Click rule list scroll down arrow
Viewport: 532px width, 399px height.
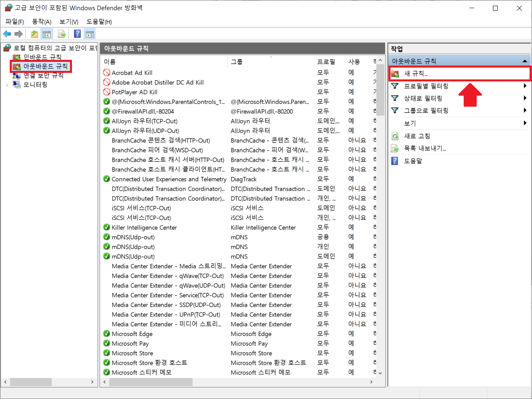tap(380, 373)
